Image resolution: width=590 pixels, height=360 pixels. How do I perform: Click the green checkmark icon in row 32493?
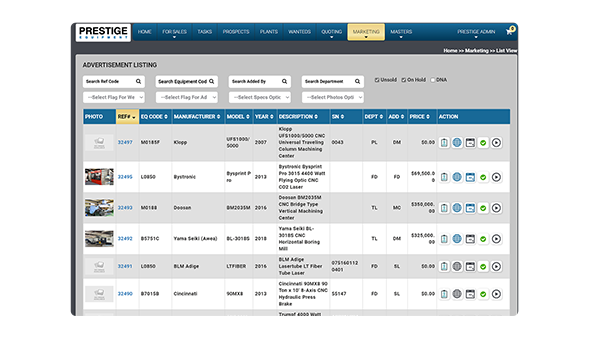point(483,208)
